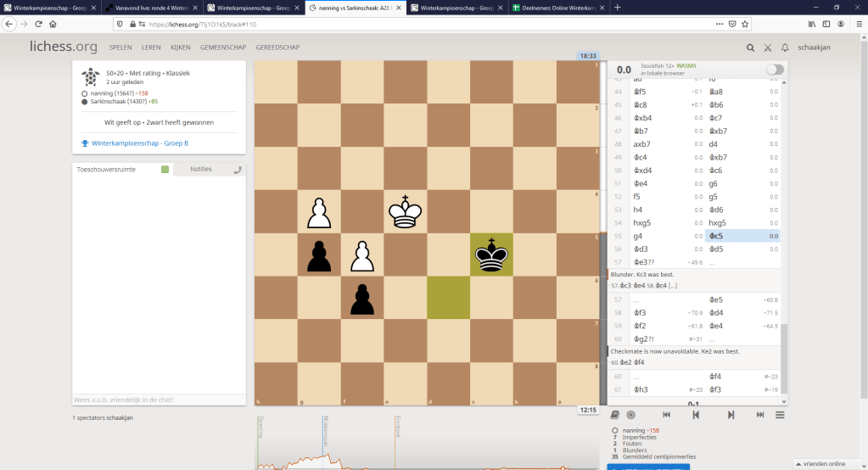This screenshot has width=868, height=470.
Task: Open the analysis hamburger menu
Action: [780, 415]
